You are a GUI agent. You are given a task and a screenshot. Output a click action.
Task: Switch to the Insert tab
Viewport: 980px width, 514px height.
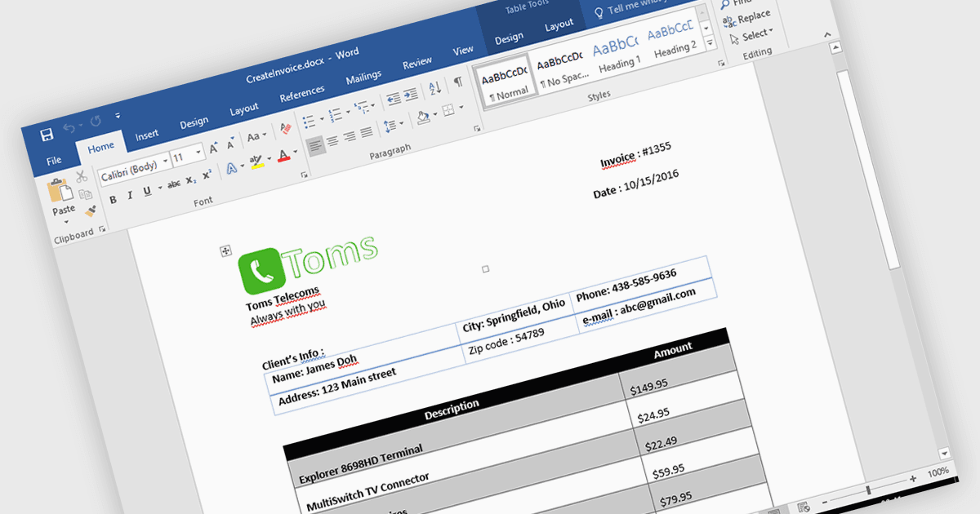point(147,135)
